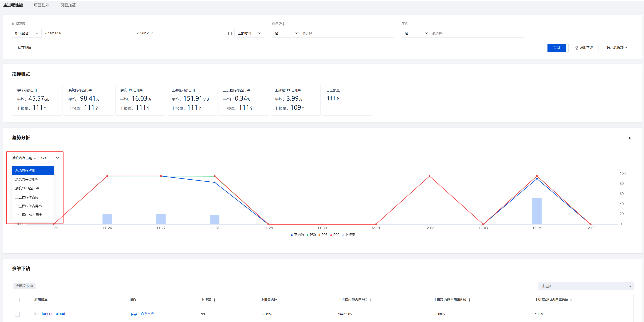This screenshot has width=644, height=322.
Task: Select 系统CPU占用率 from the metric menu
Action: [x=27, y=188]
